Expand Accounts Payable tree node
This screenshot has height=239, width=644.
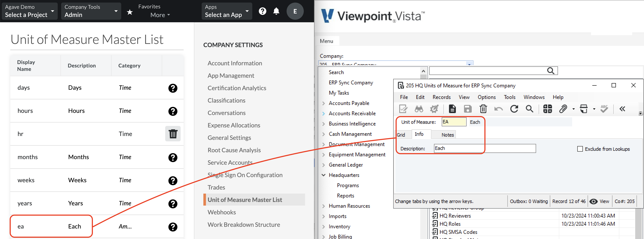(324, 103)
